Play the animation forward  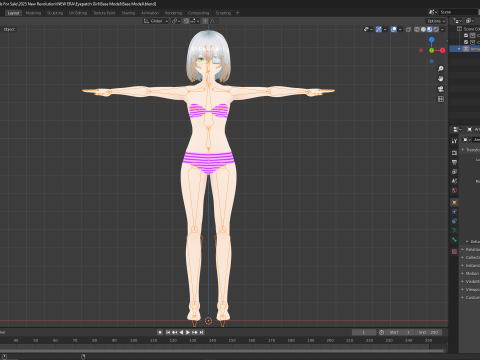[x=188, y=332]
